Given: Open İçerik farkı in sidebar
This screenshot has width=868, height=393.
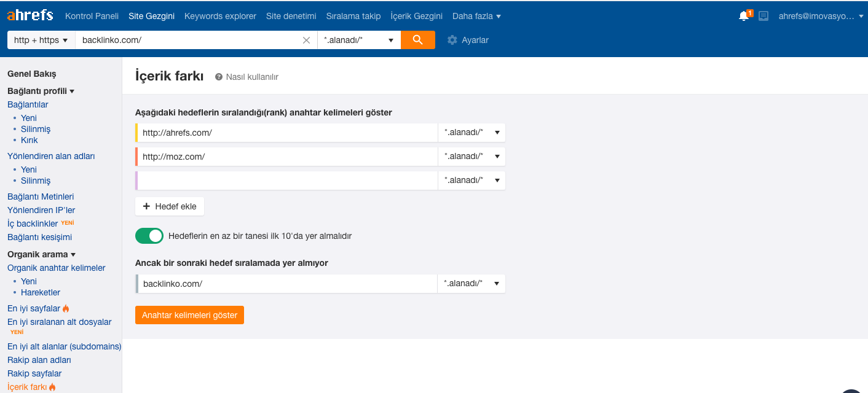Looking at the screenshot, I should (x=27, y=387).
